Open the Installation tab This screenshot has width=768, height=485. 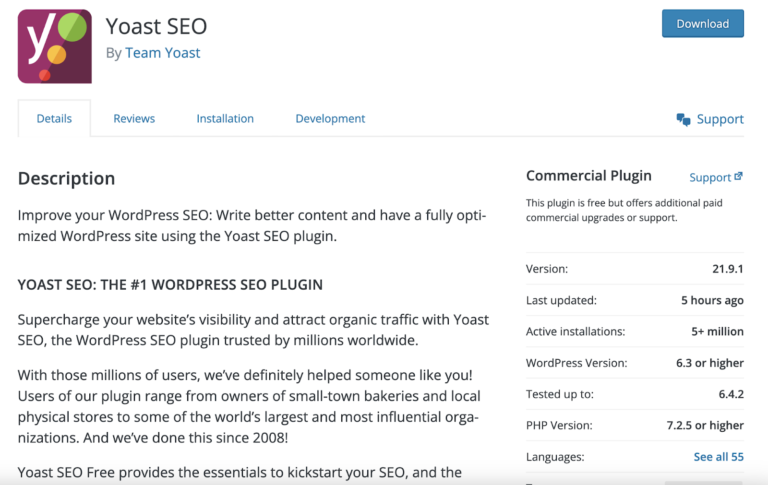(x=225, y=119)
